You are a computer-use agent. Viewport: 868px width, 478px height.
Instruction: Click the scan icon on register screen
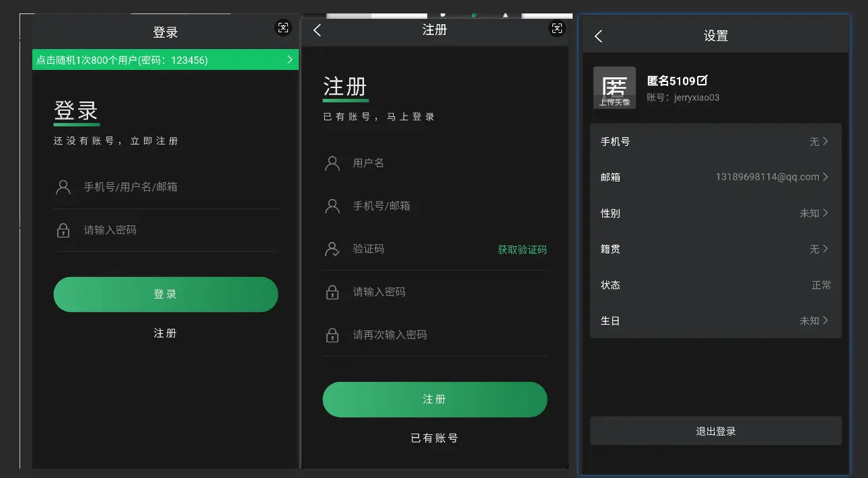pos(556,28)
